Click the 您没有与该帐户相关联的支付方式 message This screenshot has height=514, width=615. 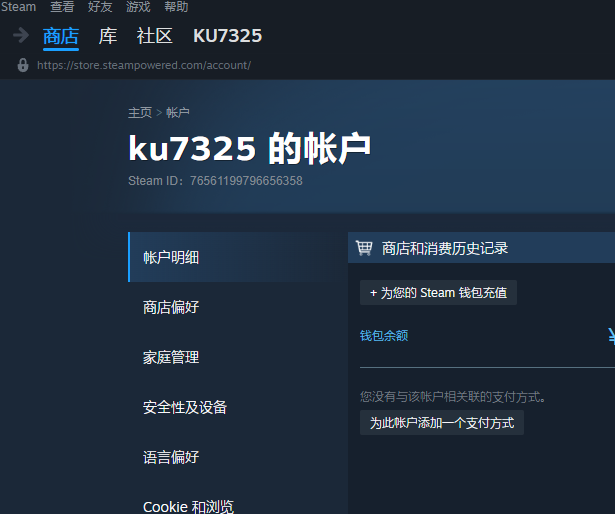click(453, 397)
